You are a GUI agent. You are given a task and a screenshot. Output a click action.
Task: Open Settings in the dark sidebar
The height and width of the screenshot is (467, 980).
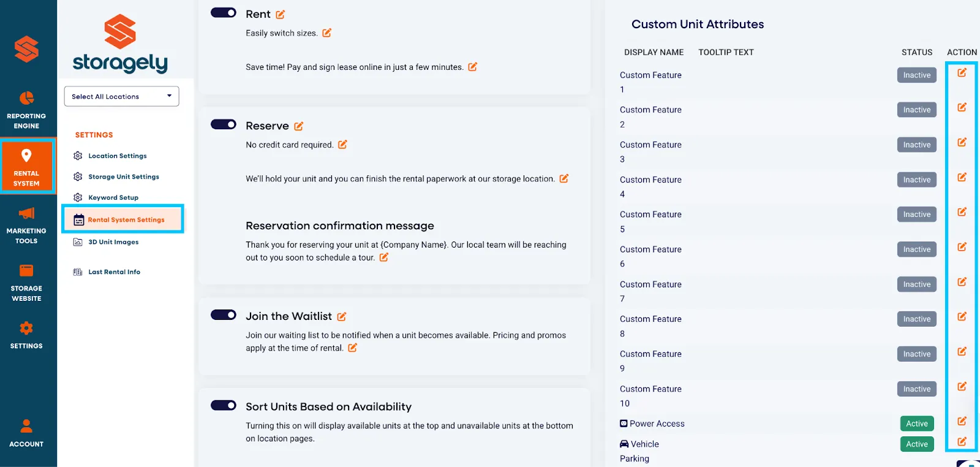tap(26, 335)
